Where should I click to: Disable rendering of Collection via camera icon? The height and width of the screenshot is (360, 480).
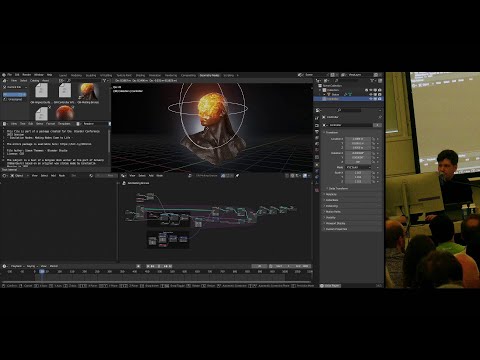(380, 90)
